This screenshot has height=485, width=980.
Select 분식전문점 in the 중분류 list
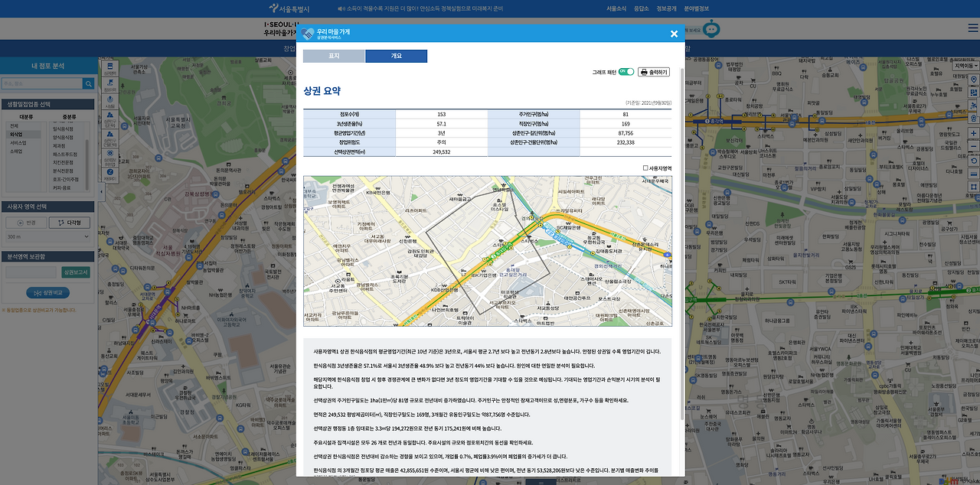click(63, 171)
